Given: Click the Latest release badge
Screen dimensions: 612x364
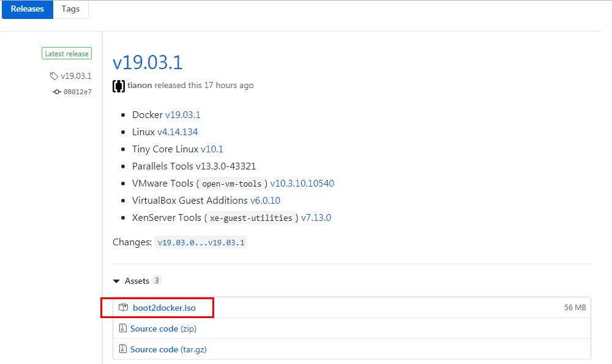Looking at the screenshot, I should (x=66, y=53).
